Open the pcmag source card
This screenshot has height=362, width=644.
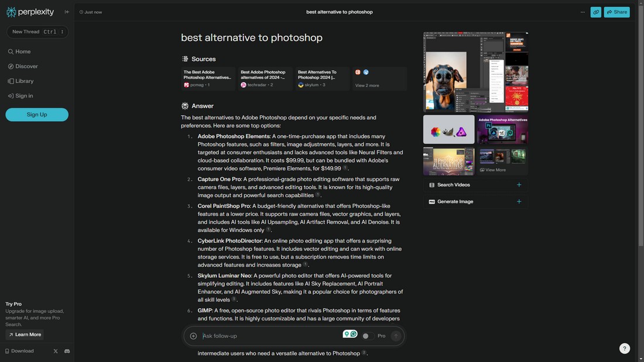click(208, 79)
